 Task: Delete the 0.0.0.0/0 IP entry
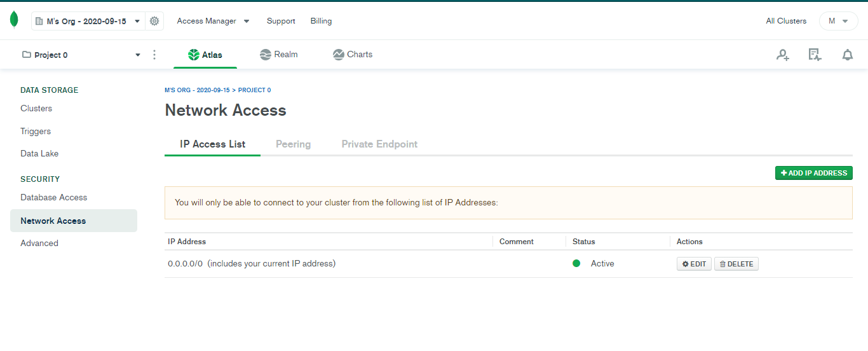coord(736,264)
